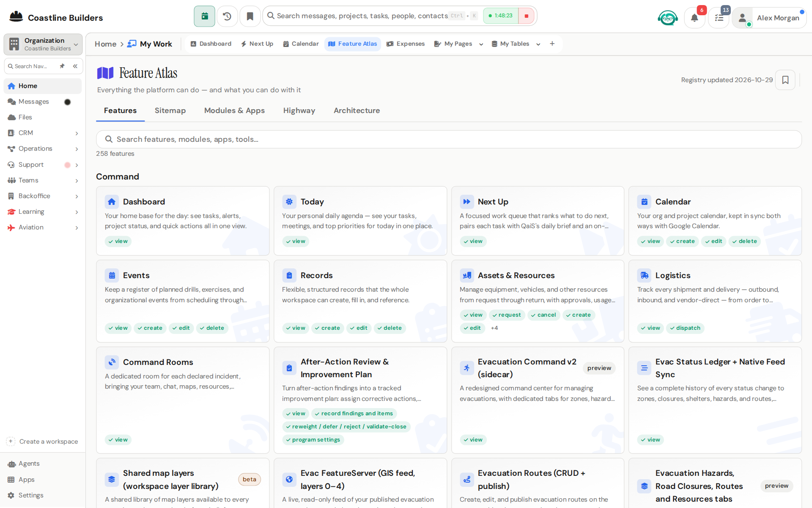Pin the navigation sidebar

pyautogui.click(x=62, y=66)
